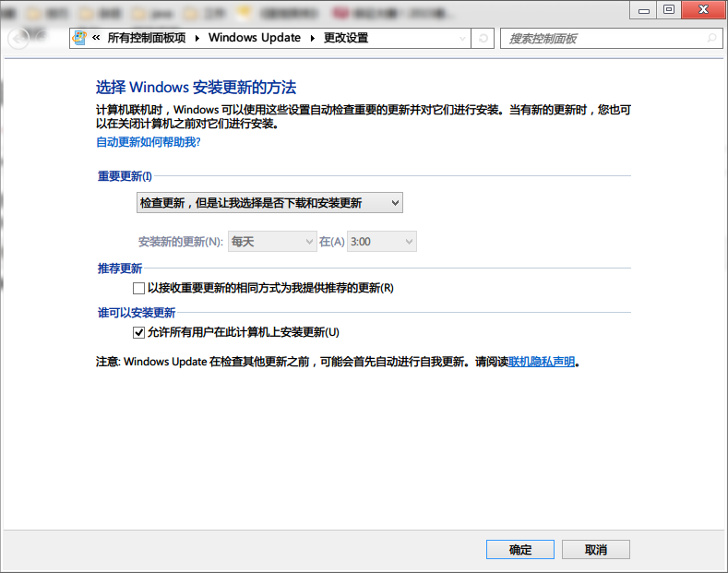Screen dimensions: 728x573
Task: Open the 3:00 install time dropdown
Action: coord(382,242)
